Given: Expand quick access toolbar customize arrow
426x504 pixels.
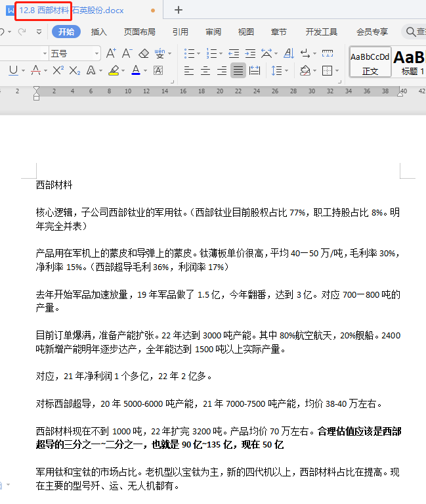Looking at the screenshot, I should [x=39, y=32].
